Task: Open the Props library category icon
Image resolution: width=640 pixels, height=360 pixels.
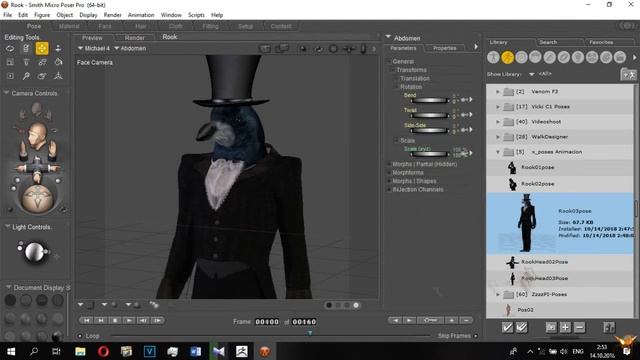Action: (564, 58)
